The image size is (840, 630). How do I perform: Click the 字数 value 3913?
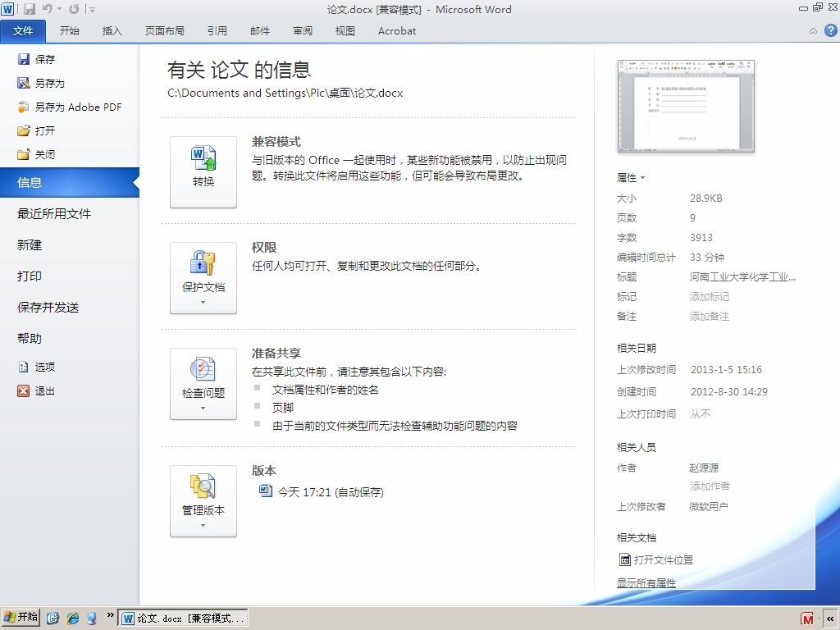(701, 237)
